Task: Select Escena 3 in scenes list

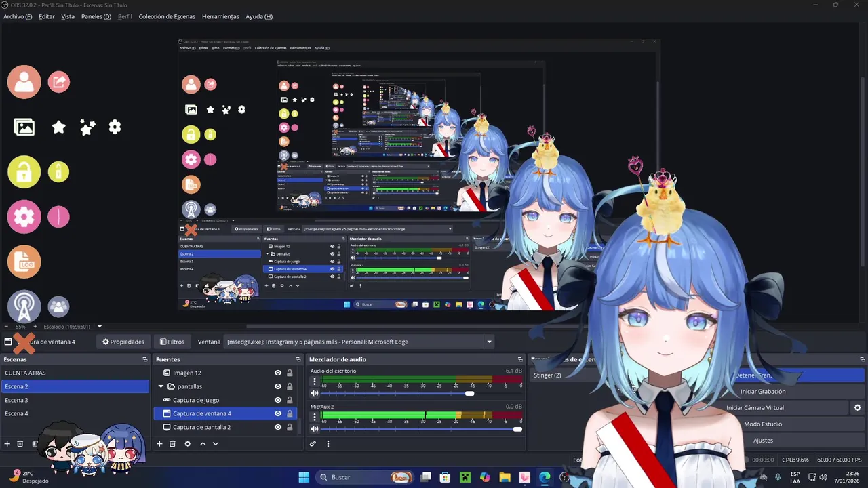Action: click(75, 400)
